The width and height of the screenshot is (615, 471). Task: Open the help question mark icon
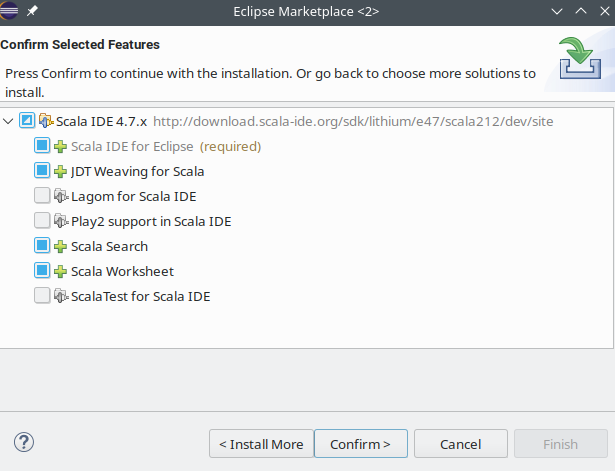click(x=24, y=442)
